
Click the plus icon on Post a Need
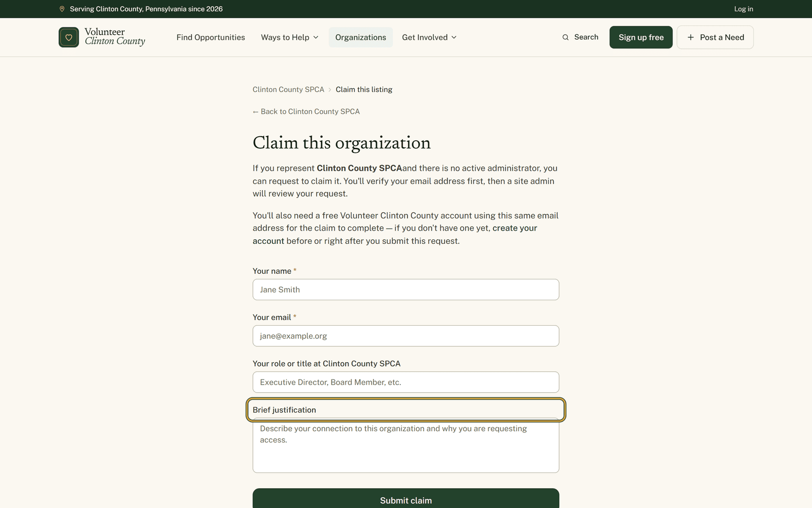coord(690,37)
